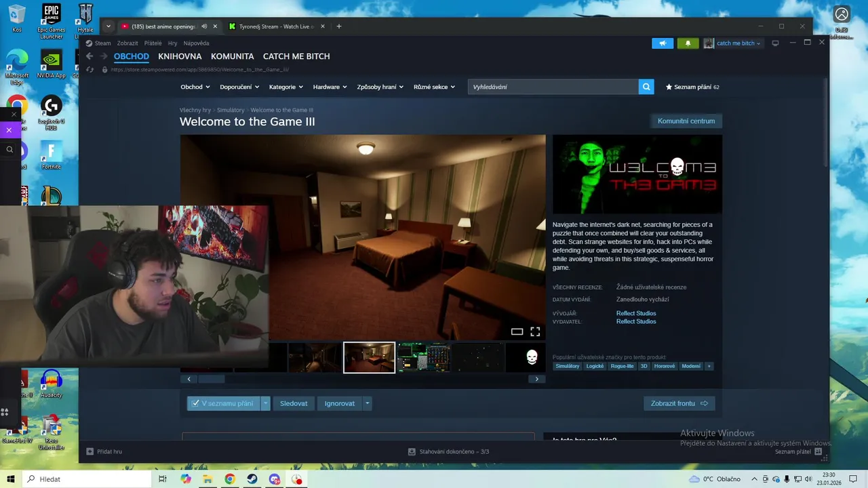The width and height of the screenshot is (868, 488).
Task: Select the green computer screens thumbnail
Action: (423, 357)
